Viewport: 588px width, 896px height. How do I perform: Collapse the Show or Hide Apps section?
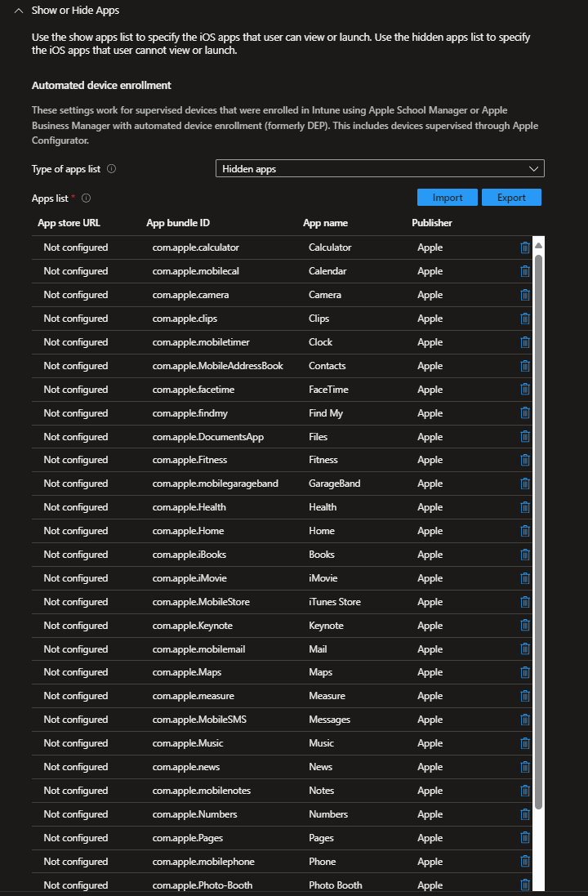click(x=18, y=11)
